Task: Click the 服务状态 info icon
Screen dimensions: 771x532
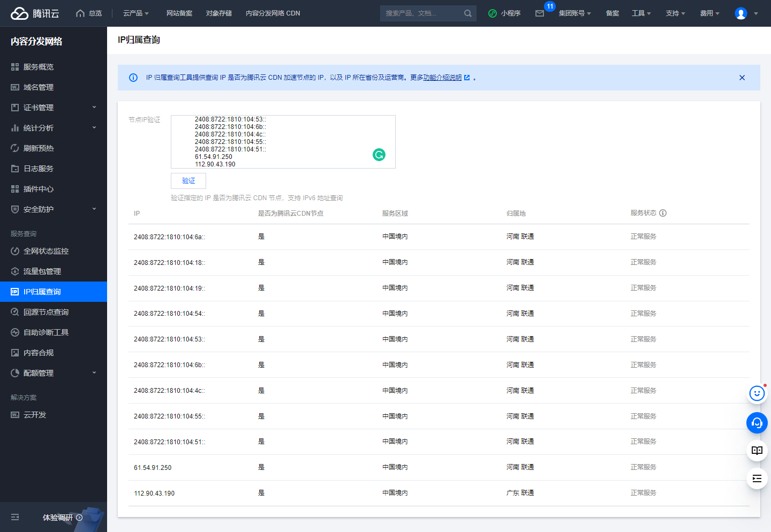Action: [x=663, y=213]
